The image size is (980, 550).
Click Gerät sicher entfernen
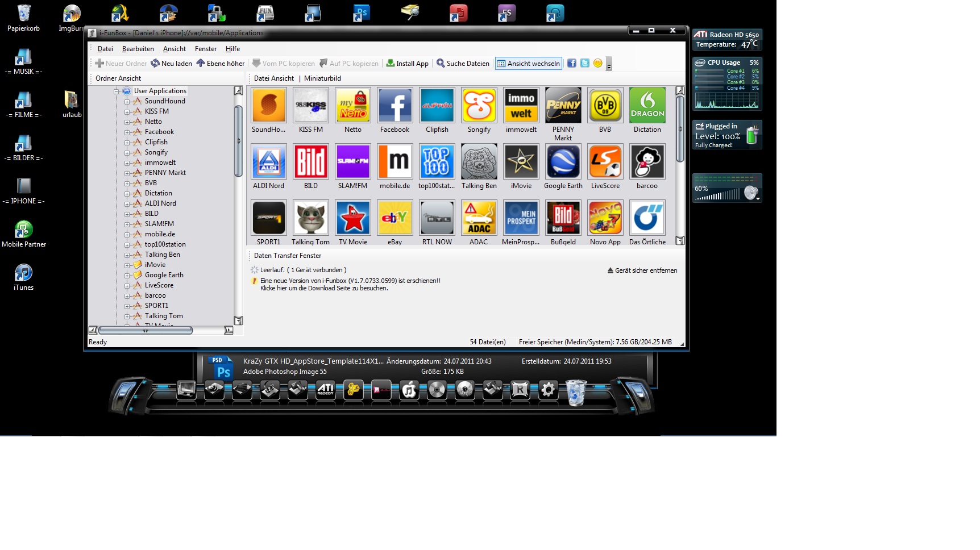tap(642, 270)
